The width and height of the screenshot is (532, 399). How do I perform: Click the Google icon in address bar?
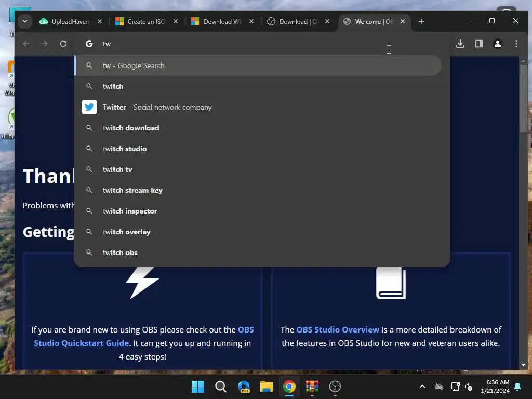(89, 44)
